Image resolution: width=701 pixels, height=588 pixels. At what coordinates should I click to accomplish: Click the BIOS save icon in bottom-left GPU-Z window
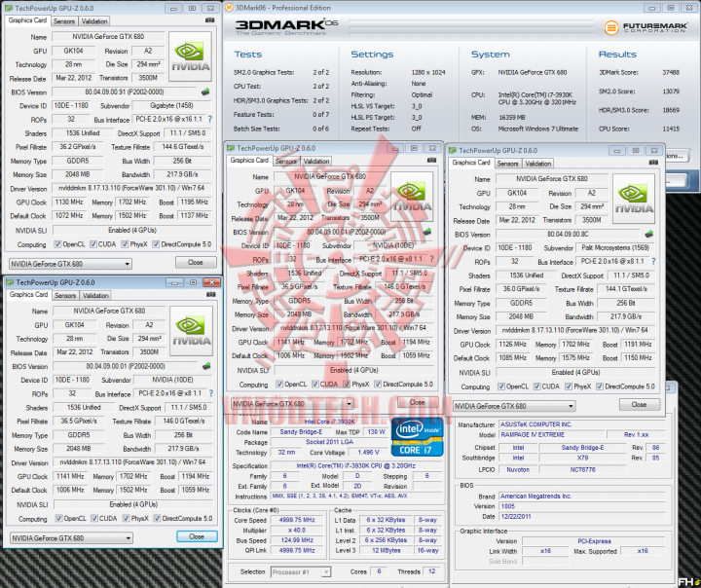(206, 366)
